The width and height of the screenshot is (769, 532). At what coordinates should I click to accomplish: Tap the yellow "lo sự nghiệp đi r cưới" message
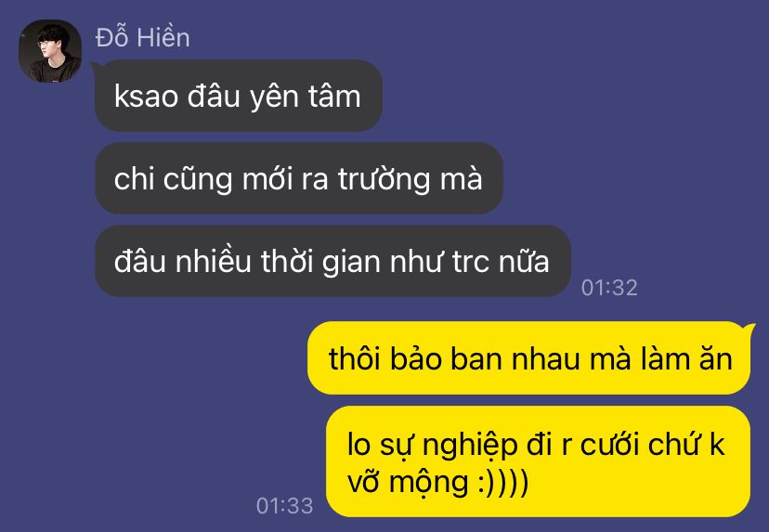coord(538,461)
